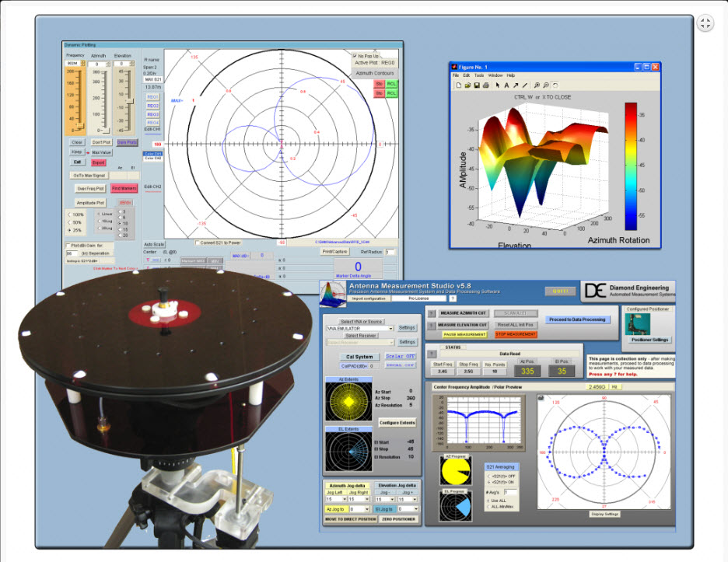728x562 pixels.
Task: Click the Open File icon in Figure window
Action: click(x=467, y=86)
